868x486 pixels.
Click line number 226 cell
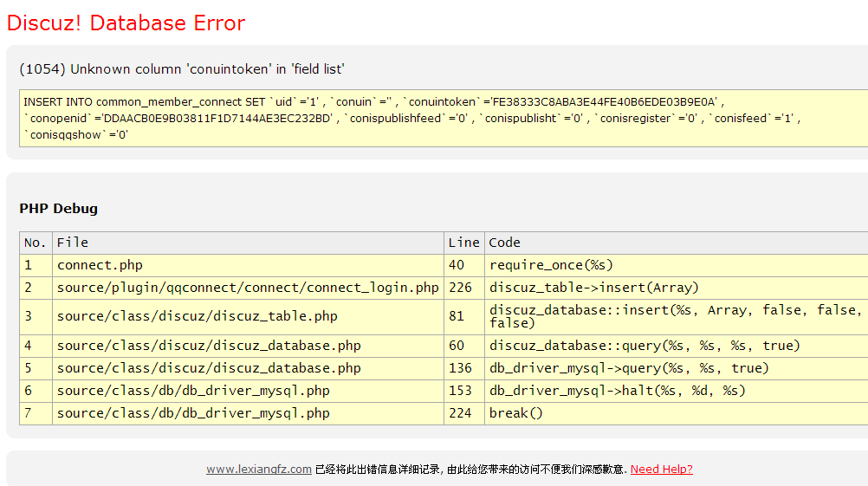click(464, 288)
